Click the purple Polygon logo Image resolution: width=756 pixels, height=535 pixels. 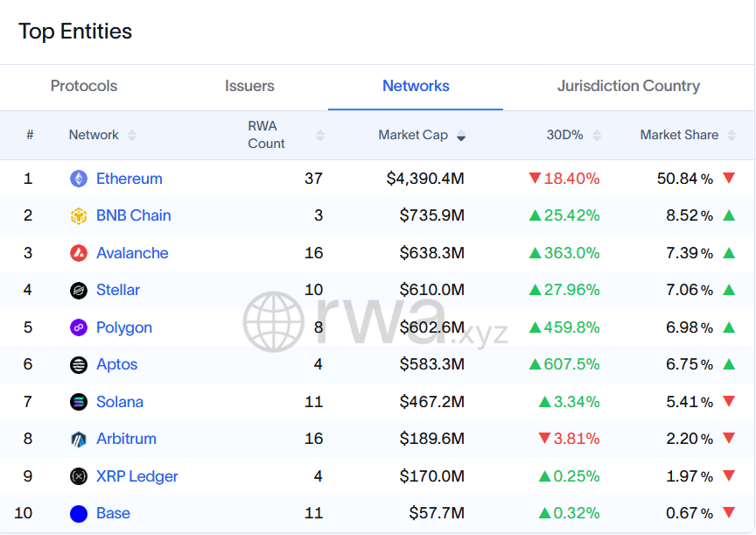click(x=77, y=327)
